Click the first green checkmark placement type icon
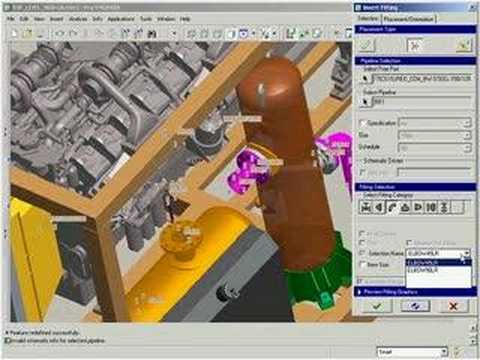Image resolution: width=480 pixels, height=360 pixels. [x=366, y=45]
